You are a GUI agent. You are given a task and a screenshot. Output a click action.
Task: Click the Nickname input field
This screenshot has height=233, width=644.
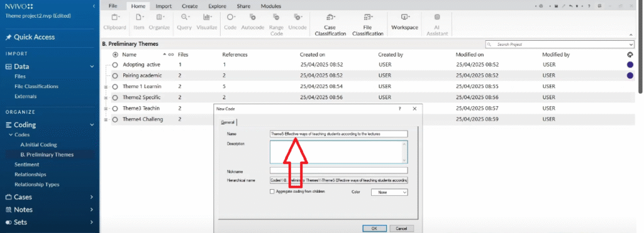click(x=339, y=170)
